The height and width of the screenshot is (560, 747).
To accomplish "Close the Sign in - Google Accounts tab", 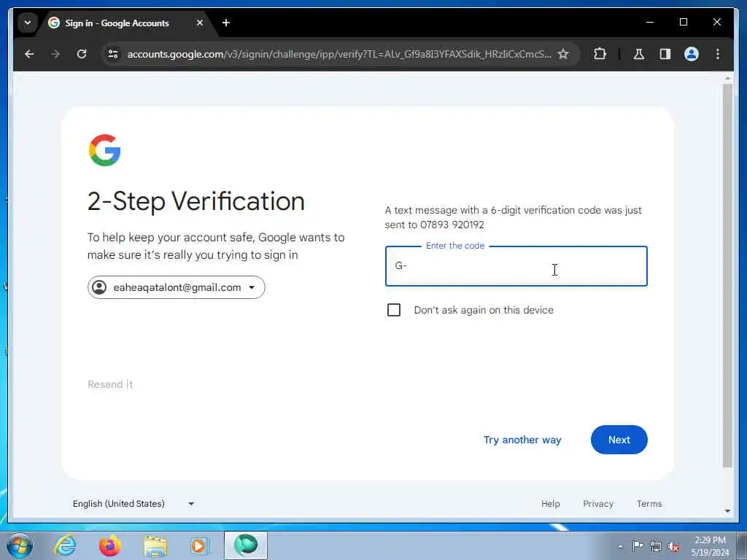I will 200,23.
